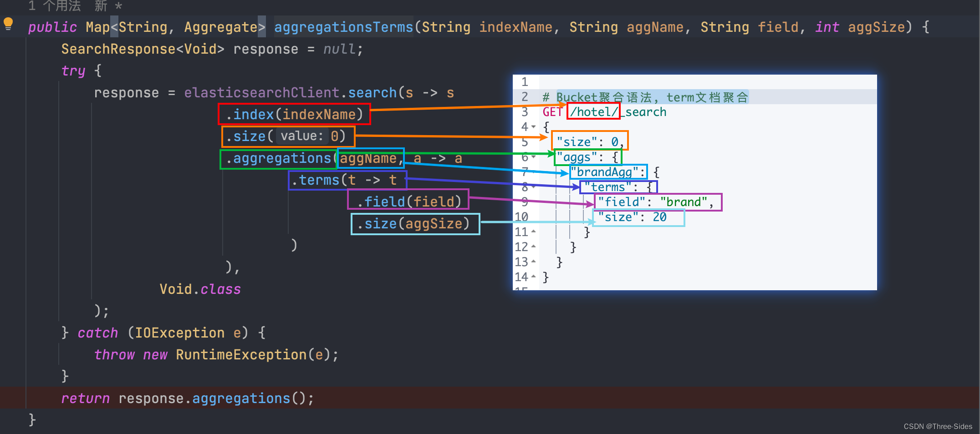The image size is (980, 434).
Task: Select the method name aggregationsTerms
Action: click(343, 27)
